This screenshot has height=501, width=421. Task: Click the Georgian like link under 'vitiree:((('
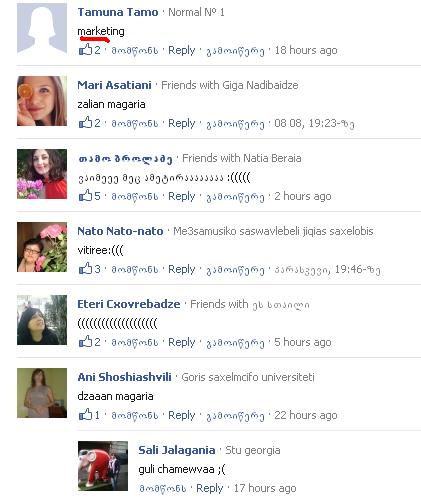pos(135,269)
